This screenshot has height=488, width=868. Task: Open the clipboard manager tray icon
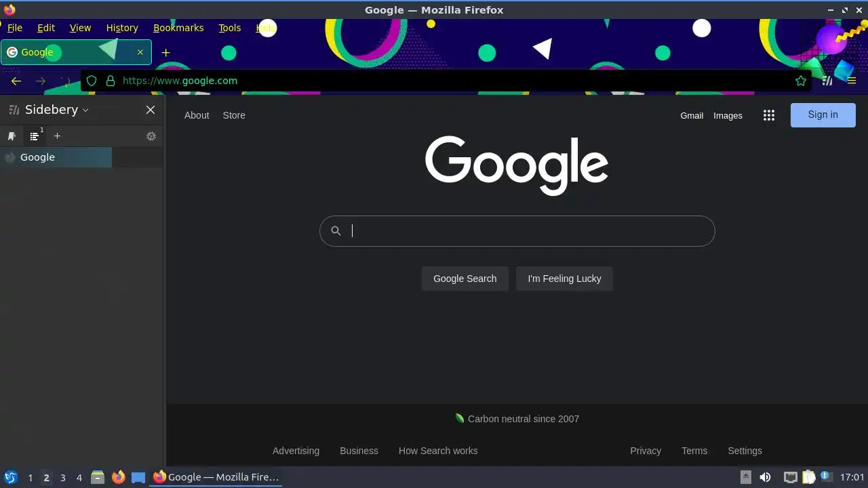808,477
